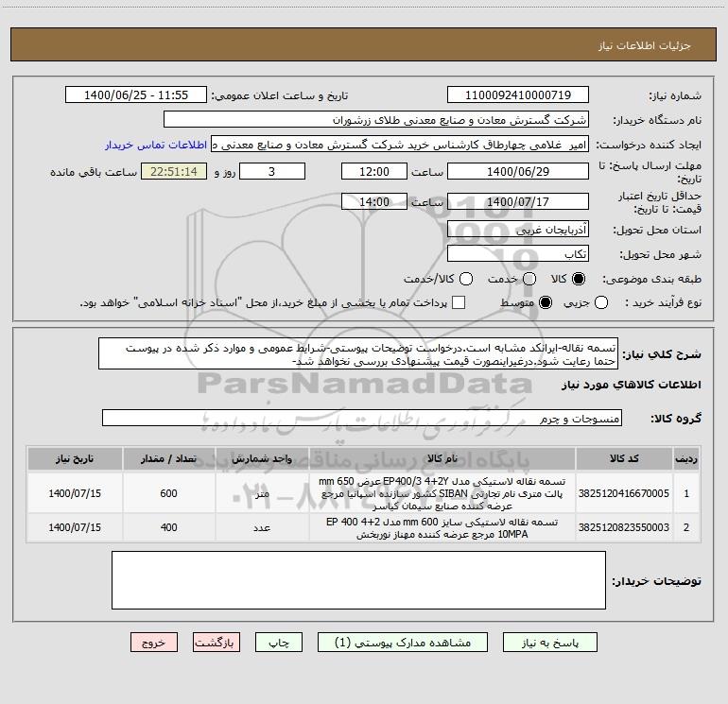Click the بازگشت back button
The width and height of the screenshot is (728, 704).
point(217,643)
